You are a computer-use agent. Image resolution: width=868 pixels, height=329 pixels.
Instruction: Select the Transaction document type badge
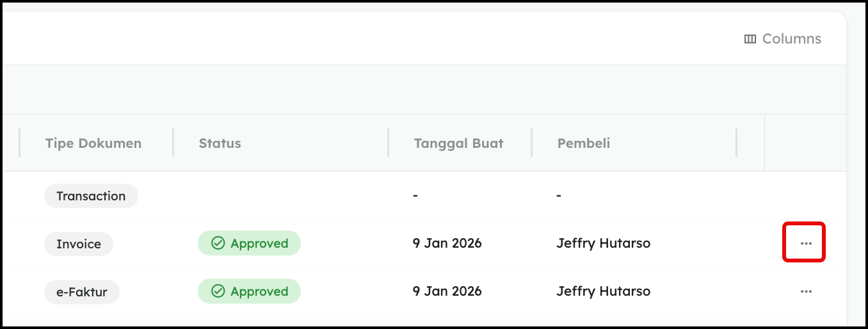pos(91,196)
